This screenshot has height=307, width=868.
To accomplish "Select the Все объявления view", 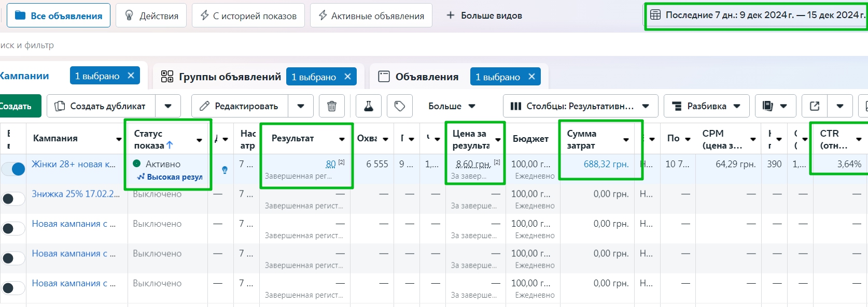I will tap(59, 16).
